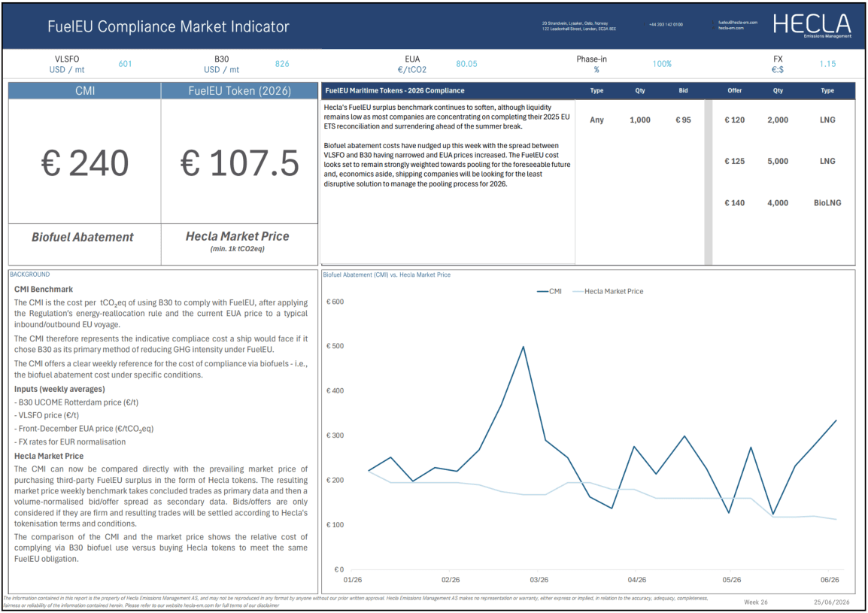Select the EUA value 80.05
This screenshot has width=868, height=613.
(466, 64)
